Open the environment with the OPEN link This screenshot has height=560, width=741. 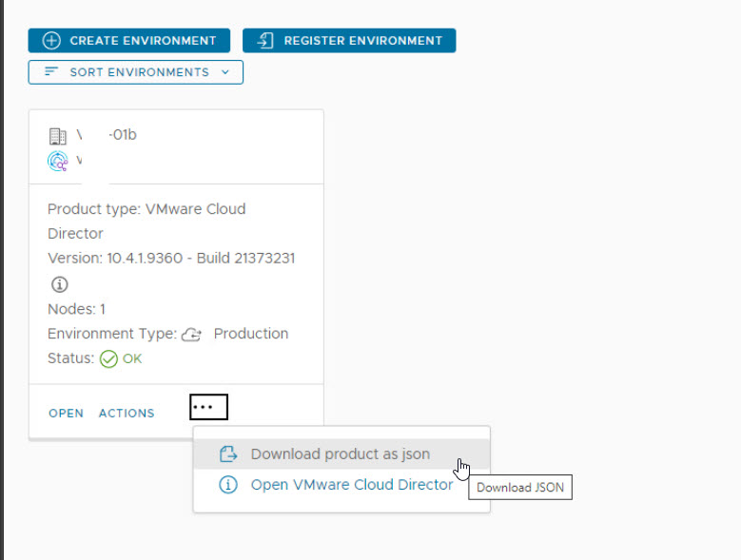click(x=67, y=414)
